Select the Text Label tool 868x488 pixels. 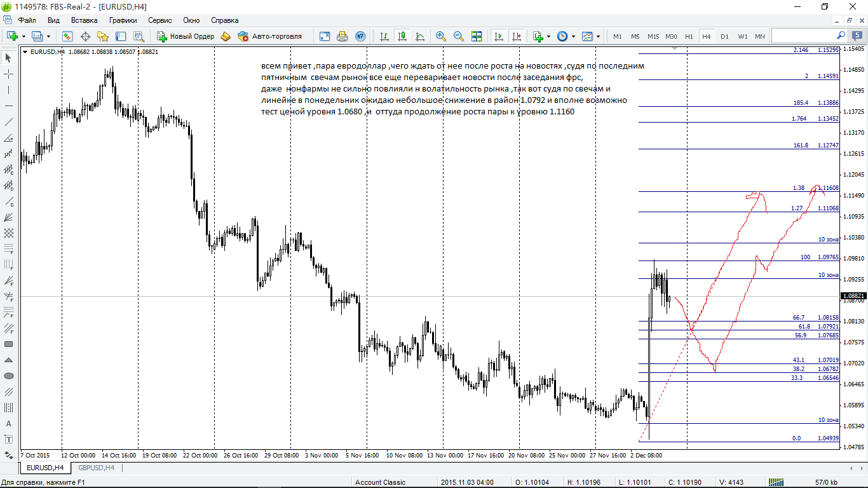click(x=9, y=440)
